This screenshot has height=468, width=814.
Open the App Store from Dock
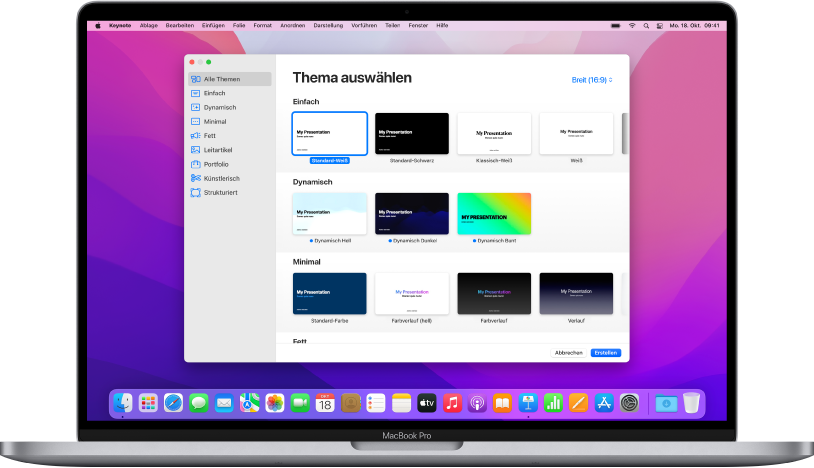604,403
